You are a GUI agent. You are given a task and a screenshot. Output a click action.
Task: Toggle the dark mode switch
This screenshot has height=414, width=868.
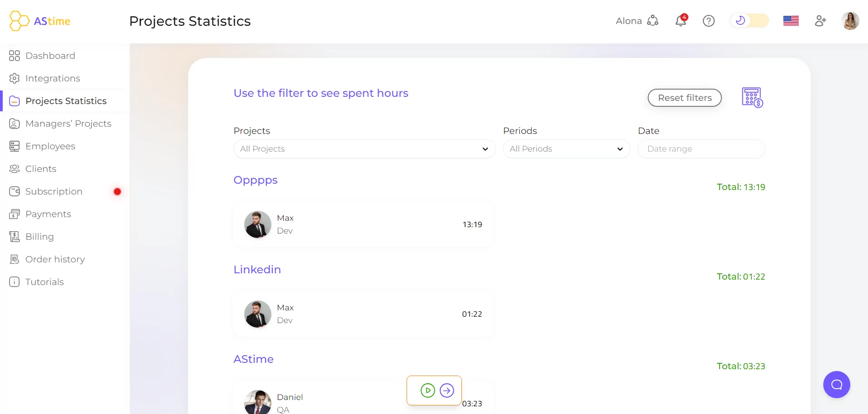click(749, 21)
